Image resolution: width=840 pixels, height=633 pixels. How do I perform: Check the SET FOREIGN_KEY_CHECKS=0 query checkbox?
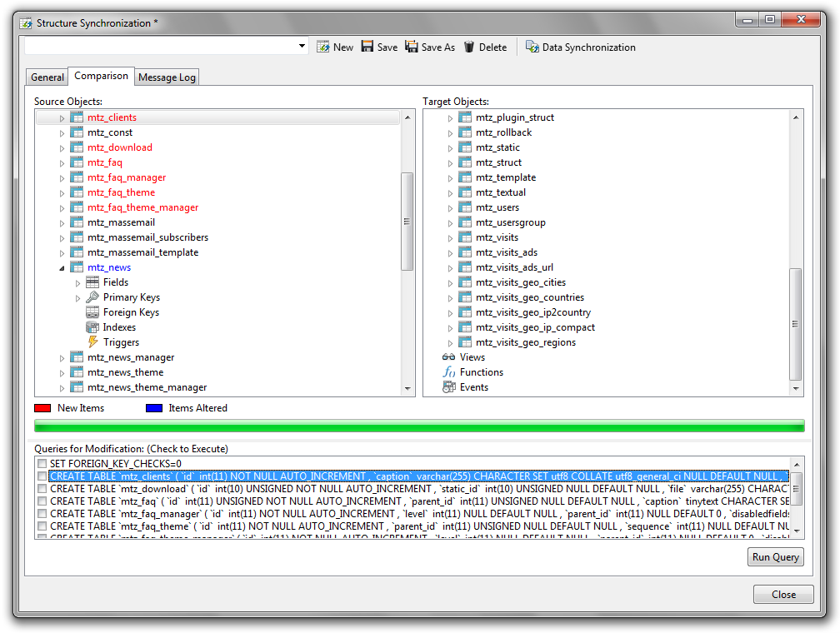42,463
